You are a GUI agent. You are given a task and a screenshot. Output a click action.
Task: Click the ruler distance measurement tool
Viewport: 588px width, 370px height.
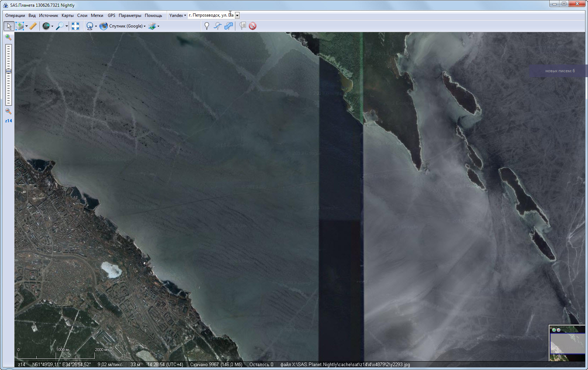coord(33,26)
